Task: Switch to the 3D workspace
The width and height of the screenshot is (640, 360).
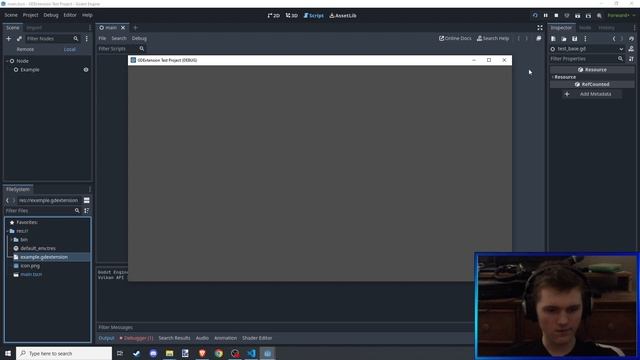Action: click(291, 16)
